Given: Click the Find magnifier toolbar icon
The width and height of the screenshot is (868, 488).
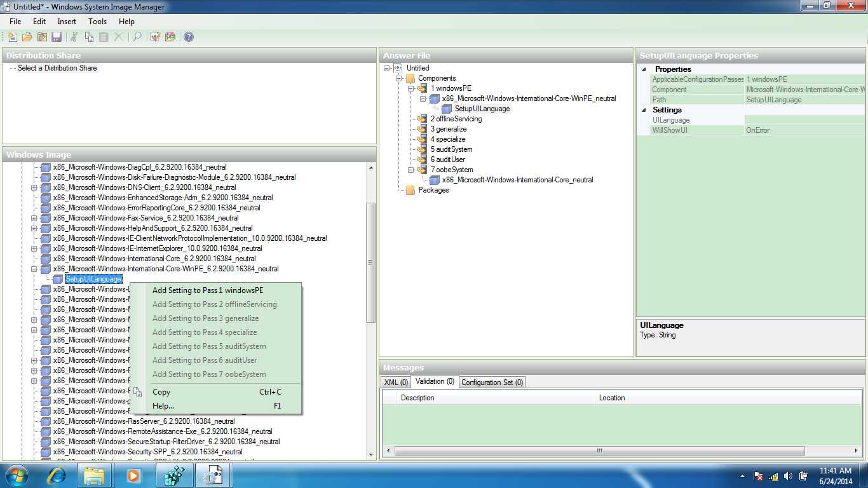Looking at the screenshot, I should 137,37.
